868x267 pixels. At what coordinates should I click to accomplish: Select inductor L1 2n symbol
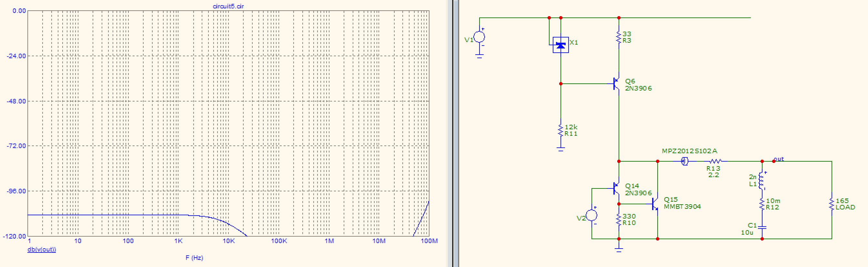(762, 181)
